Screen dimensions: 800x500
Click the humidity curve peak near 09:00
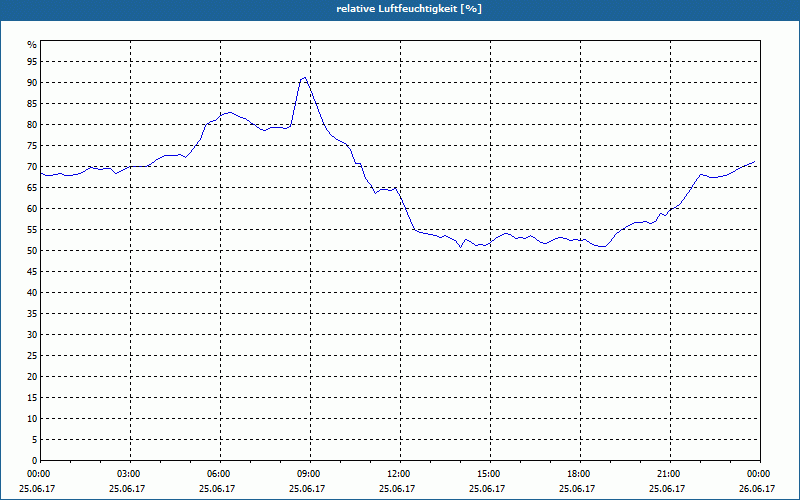[304, 78]
